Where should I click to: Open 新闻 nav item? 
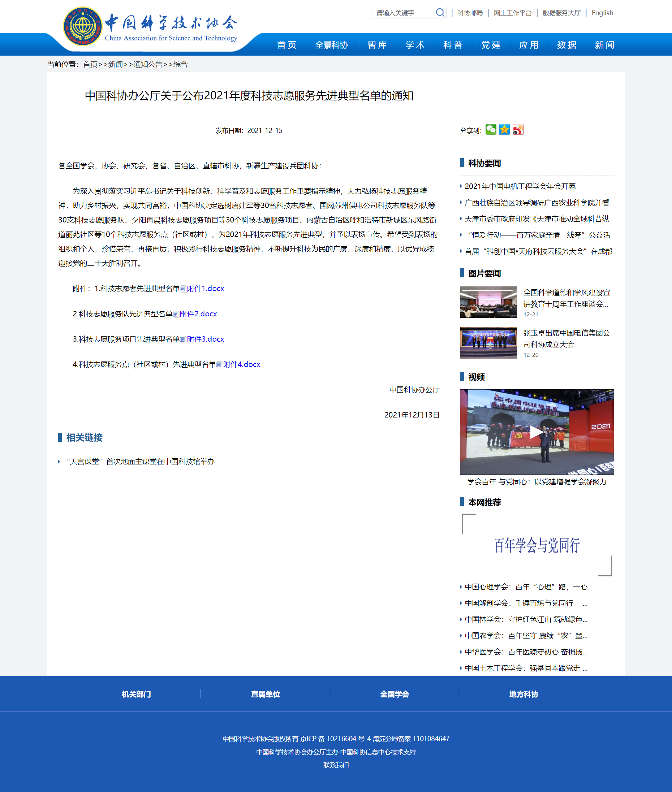tap(604, 45)
